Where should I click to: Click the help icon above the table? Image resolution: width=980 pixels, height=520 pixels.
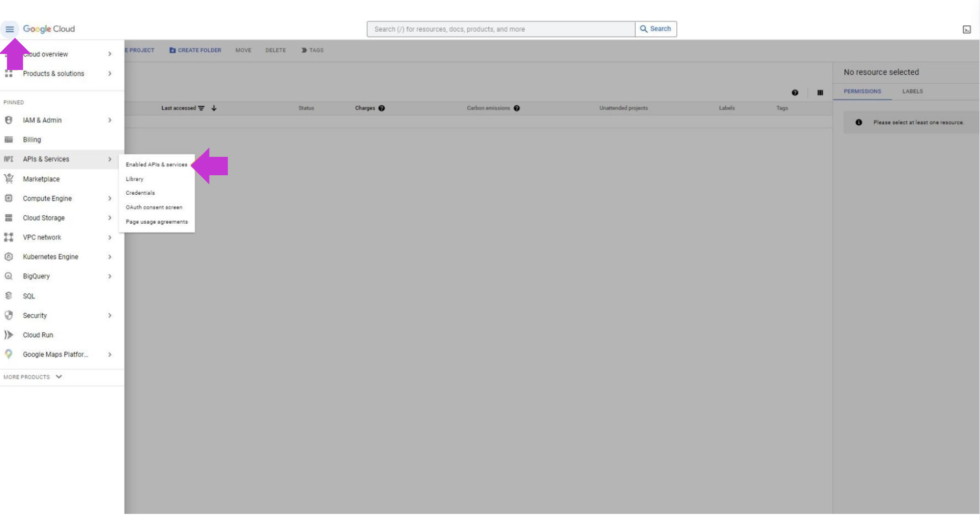(795, 93)
